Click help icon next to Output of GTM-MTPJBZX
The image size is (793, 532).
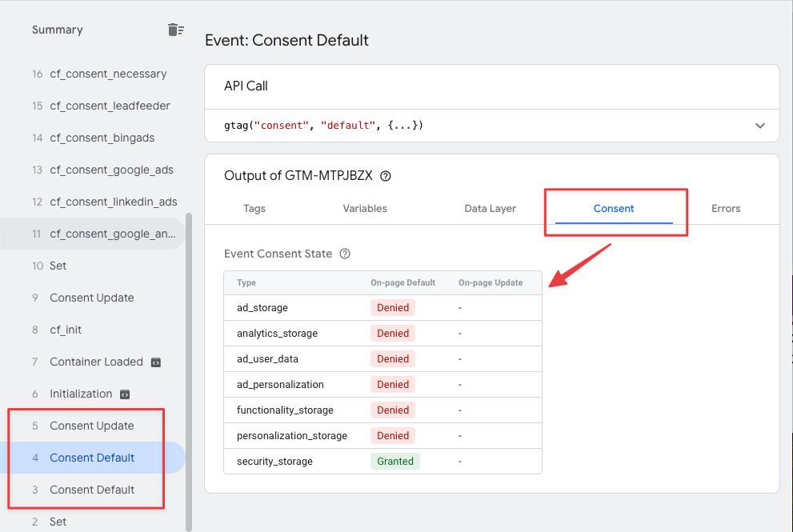click(386, 176)
